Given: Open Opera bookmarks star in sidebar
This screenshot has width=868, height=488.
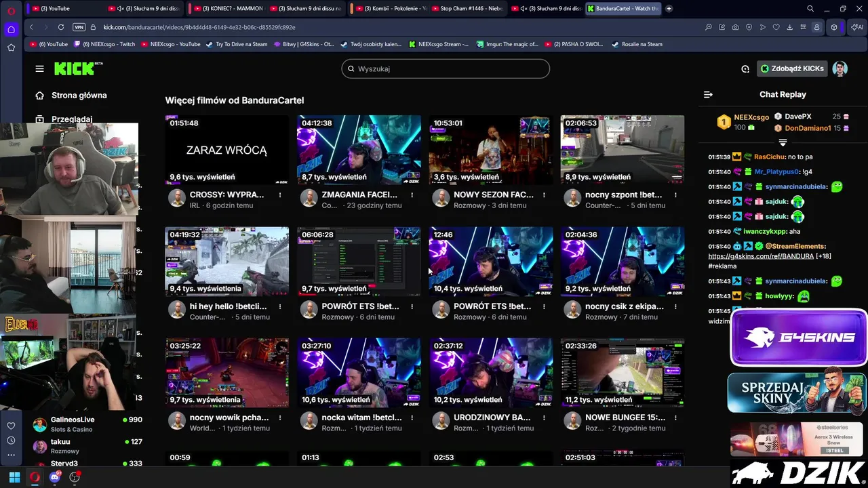Looking at the screenshot, I should click(11, 47).
